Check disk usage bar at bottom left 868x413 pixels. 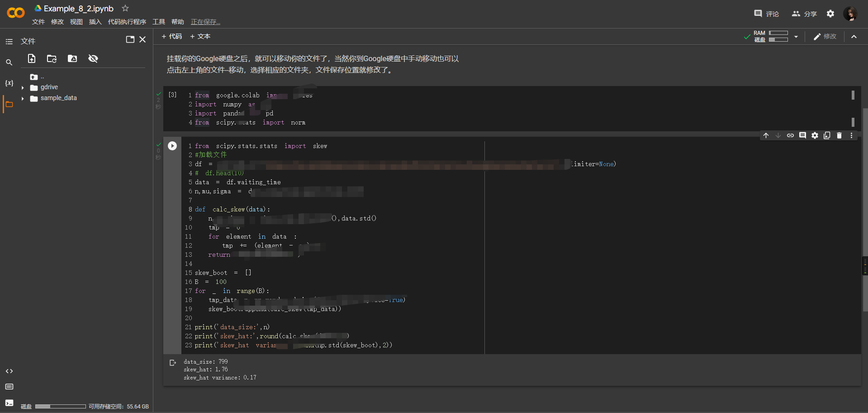coord(60,406)
